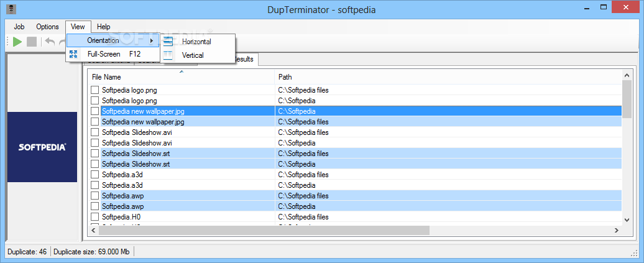Image resolution: width=644 pixels, height=263 pixels.
Task: Select file name text 'Softpedia.H0'
Action: click(122, 217)
